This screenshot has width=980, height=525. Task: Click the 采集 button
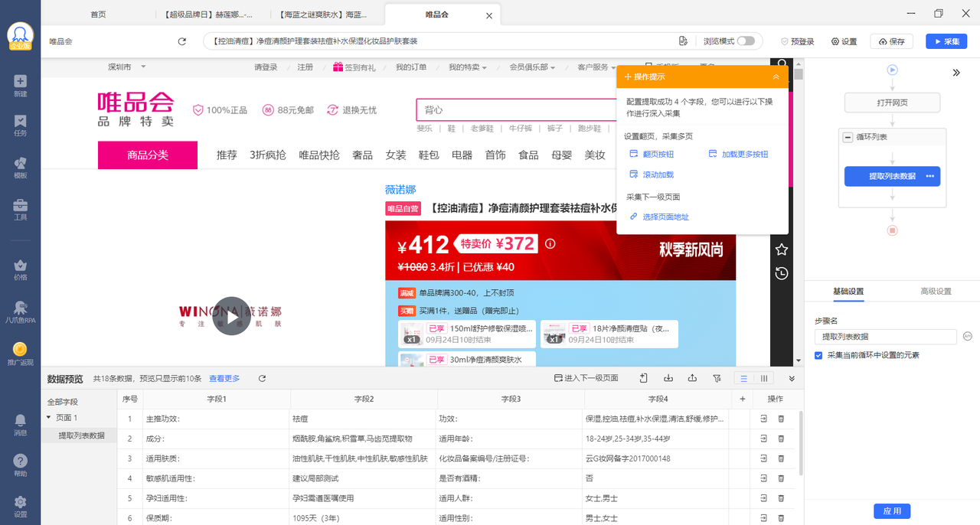[x=946, y=41]
